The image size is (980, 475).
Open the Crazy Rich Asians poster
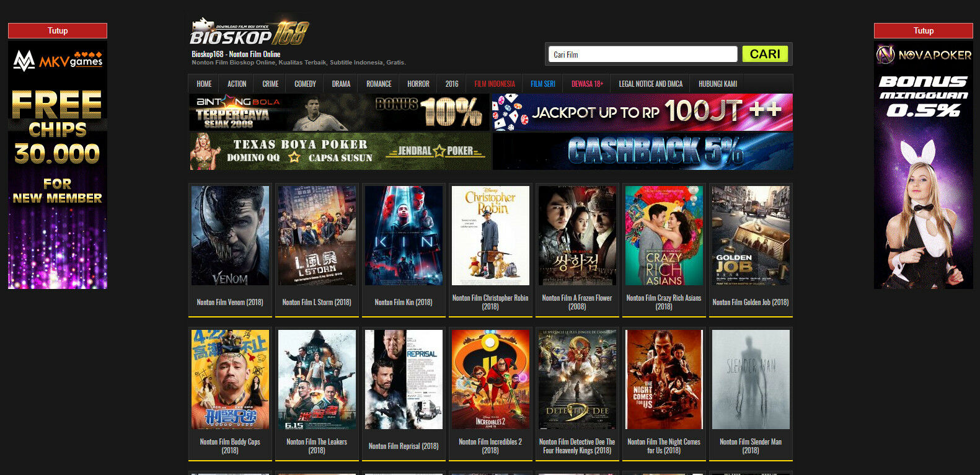(664, 236)
